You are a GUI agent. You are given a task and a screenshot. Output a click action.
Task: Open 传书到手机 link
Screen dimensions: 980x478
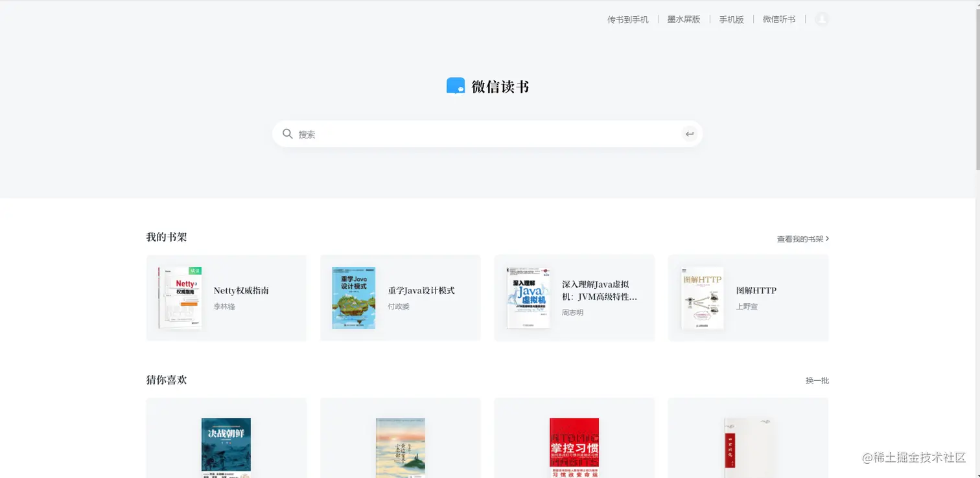(x=627, y=19)
